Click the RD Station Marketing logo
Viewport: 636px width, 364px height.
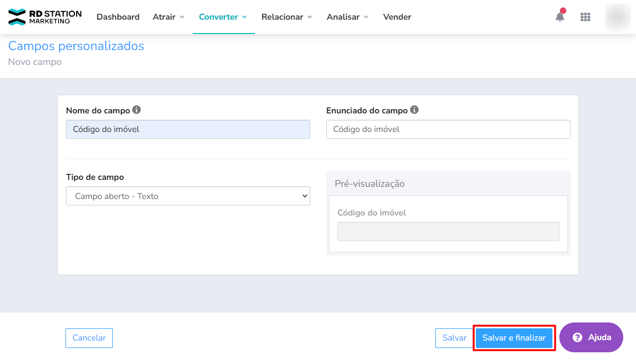point(45,17)
